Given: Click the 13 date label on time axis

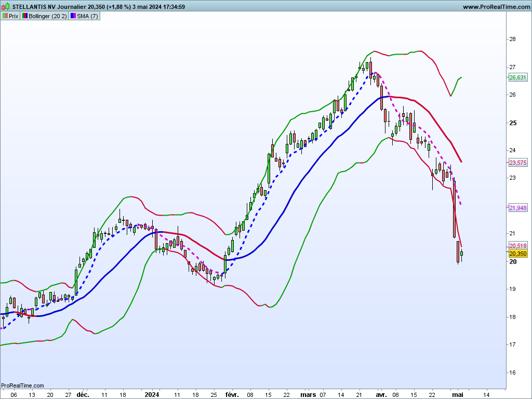Looking at the screenshot, I should pyautogui.click(x=32, y=395).
